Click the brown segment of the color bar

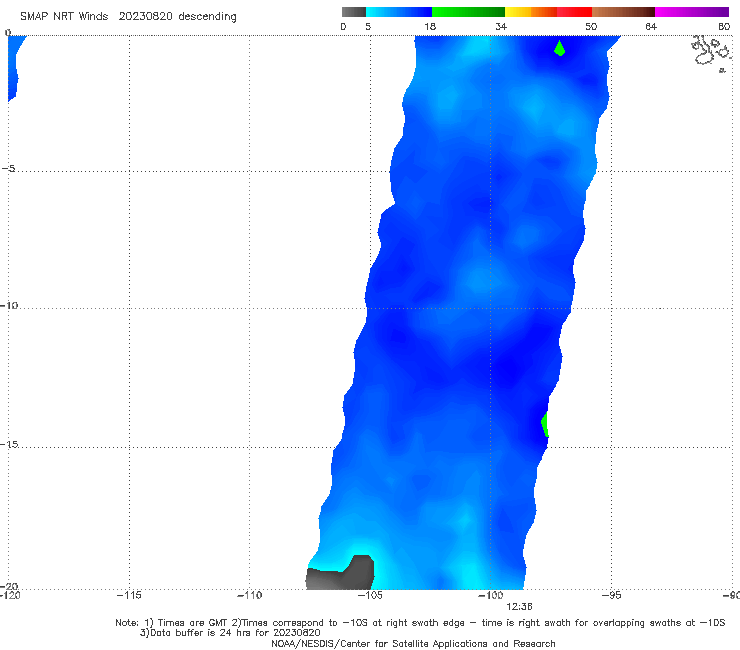coord(623,12)
